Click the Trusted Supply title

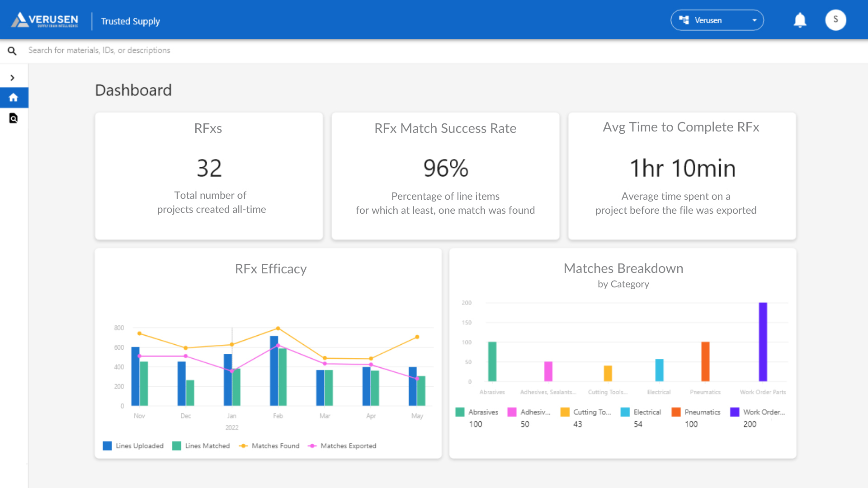(x=131, y=21)
